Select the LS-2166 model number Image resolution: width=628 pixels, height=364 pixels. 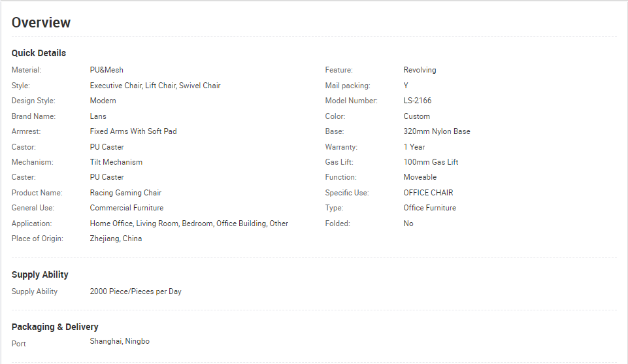[418, 101]
